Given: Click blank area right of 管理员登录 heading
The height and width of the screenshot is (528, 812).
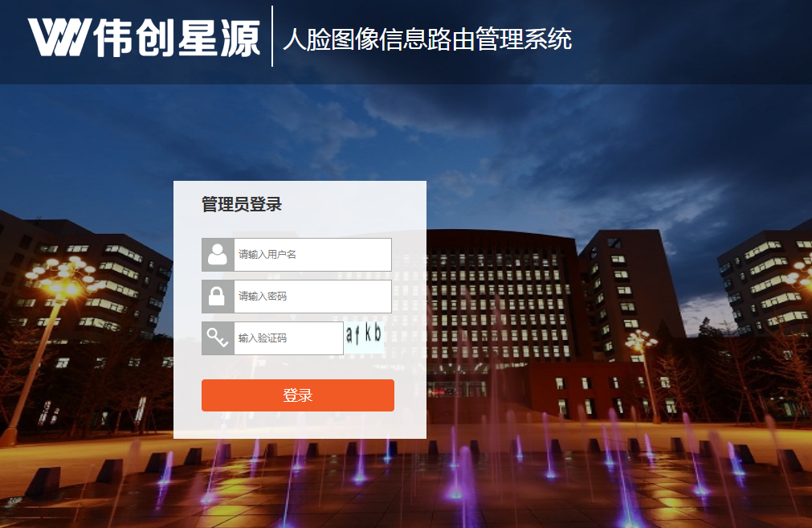Looking at the screenshot, I should pyautogui.click(x=352, y=204).
